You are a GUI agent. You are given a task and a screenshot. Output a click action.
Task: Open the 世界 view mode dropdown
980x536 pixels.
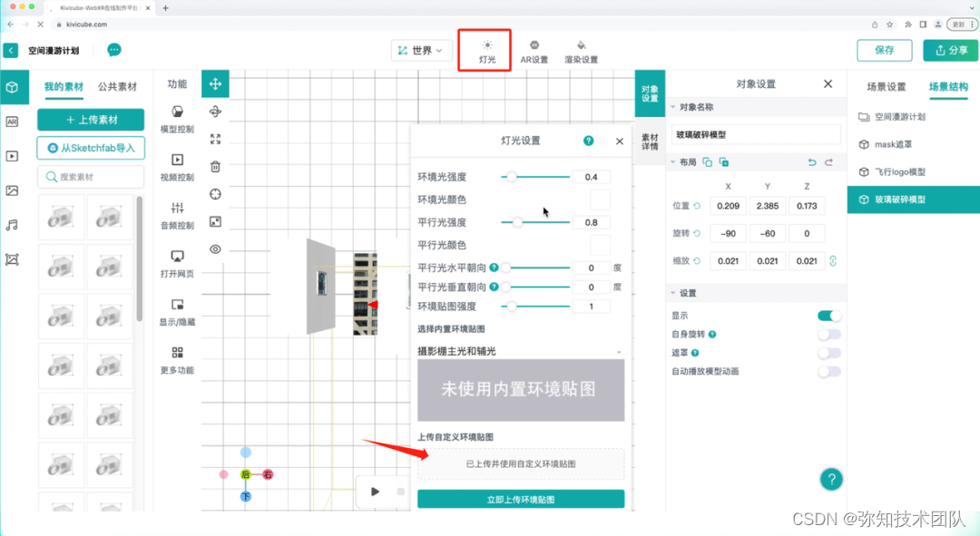[421, 51]
